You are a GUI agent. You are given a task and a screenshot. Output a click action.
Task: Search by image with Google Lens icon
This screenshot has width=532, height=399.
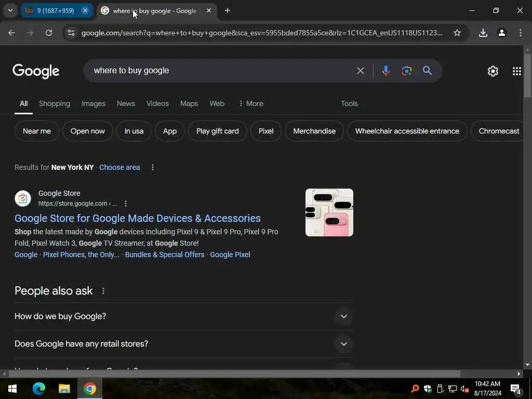[406, 71]
